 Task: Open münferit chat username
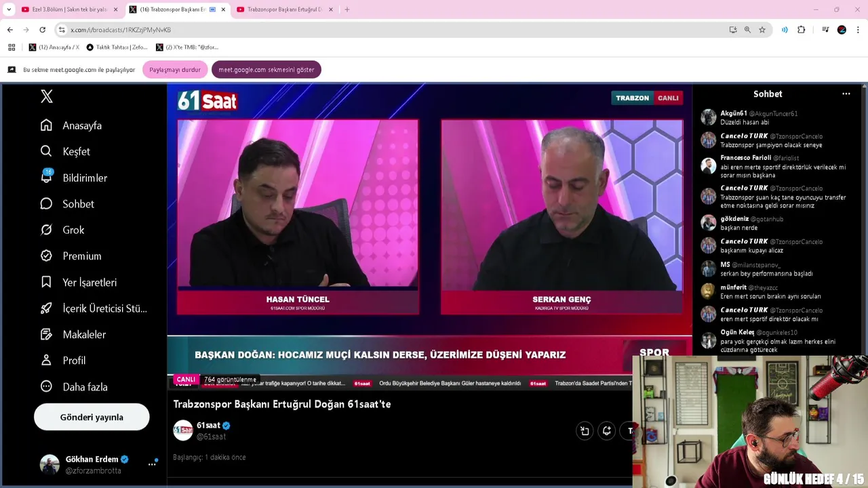click(733, 287)
